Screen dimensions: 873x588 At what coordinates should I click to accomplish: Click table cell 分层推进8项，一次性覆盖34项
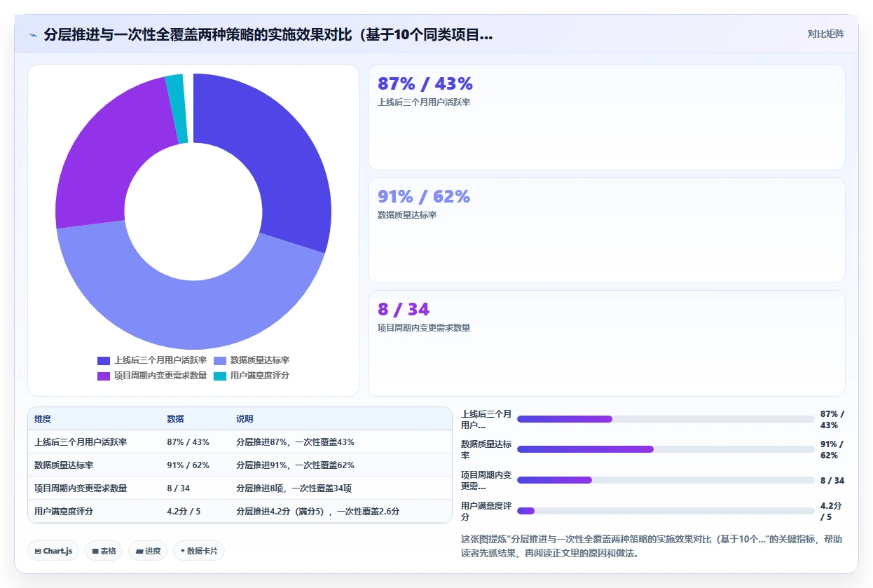[x=294, y=488]
